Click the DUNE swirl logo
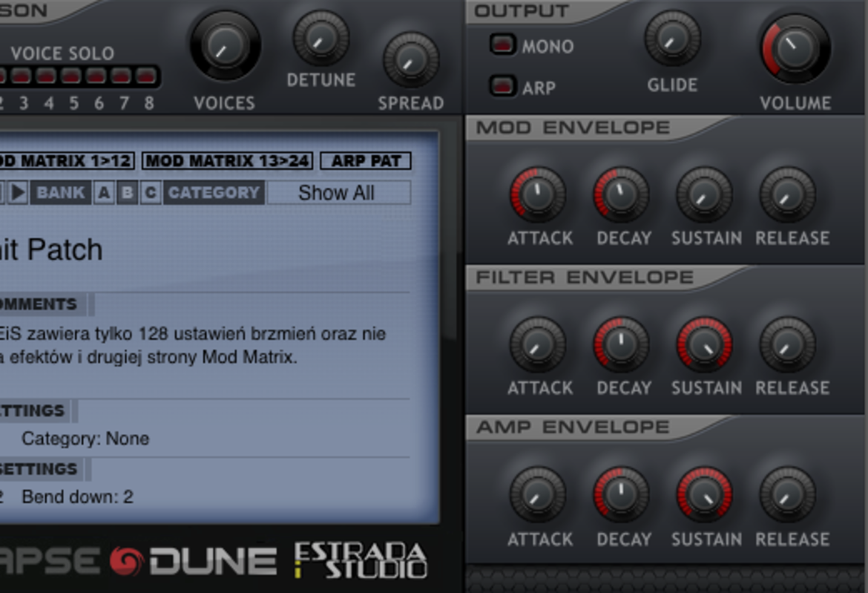 click(127, 561)
